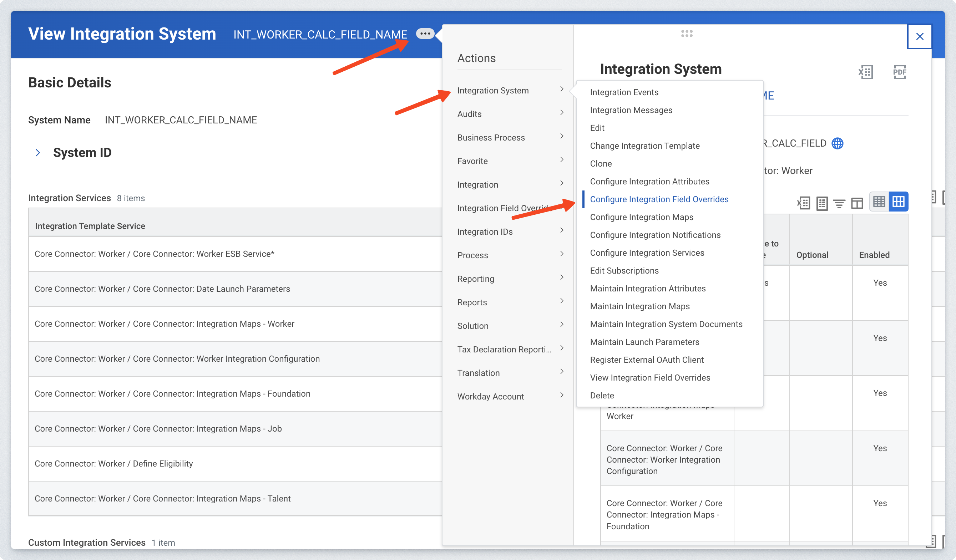956x560 pixels.
Task: Select View Integration Field Overrides option
Action: pos(650,378)
